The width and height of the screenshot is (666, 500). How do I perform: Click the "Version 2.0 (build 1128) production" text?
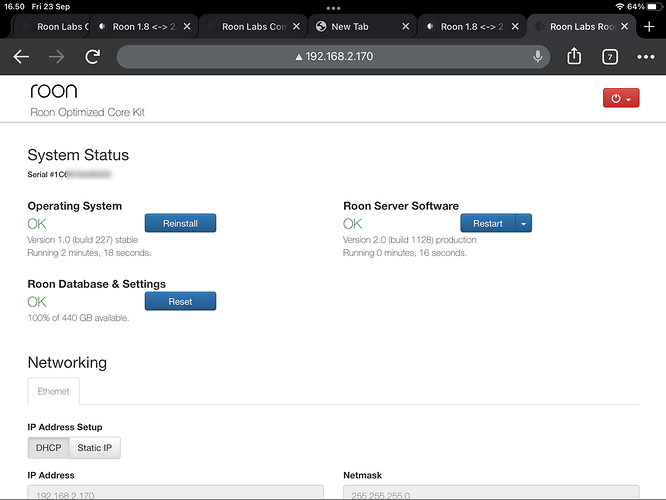[x=409, y=240]
